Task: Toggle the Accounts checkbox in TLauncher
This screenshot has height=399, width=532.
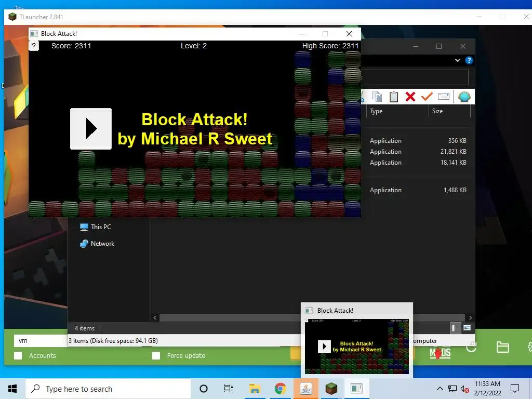Action: pyautogui.click(x=18, y=355)
